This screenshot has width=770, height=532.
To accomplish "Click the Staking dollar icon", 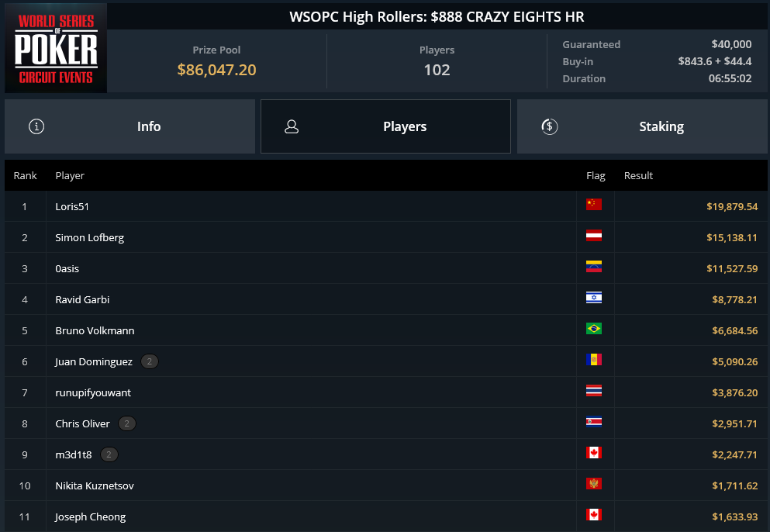I will 550,126.
